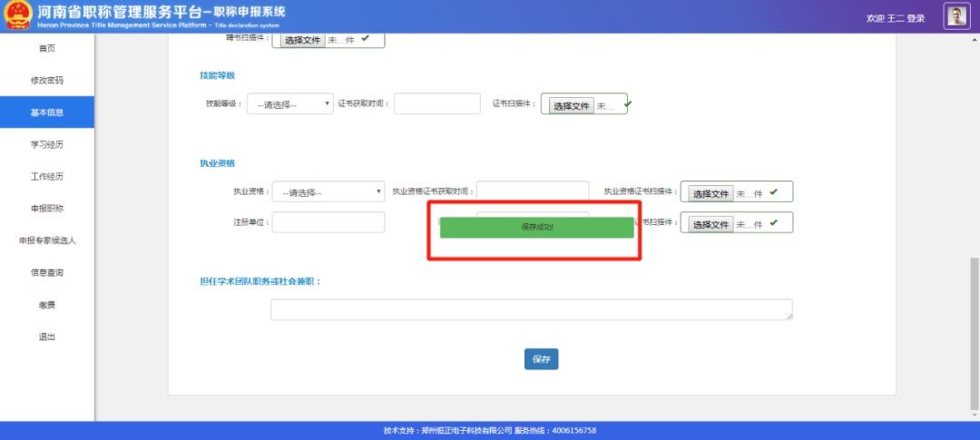This screenshot has width=980, height=440.
Task: Open 工作经历 sidebar item
Action: 47,176
